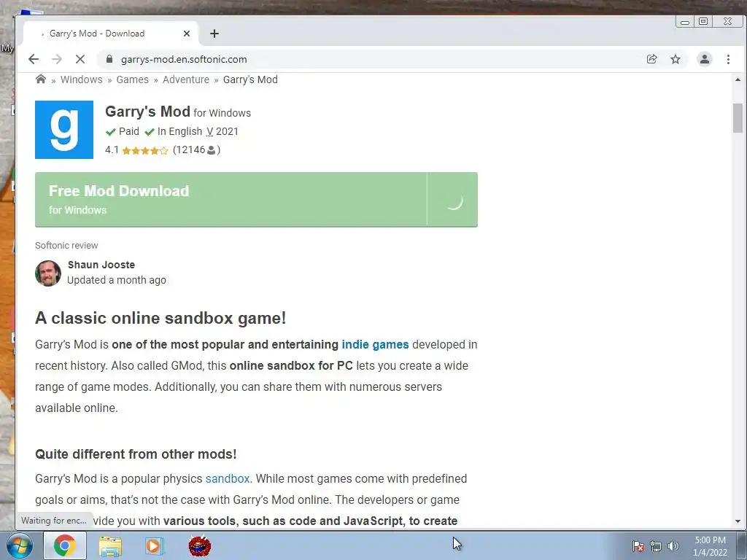Minimize the Chrome window
This screenshot has height=560, width=747.
(x=685, y=21)
